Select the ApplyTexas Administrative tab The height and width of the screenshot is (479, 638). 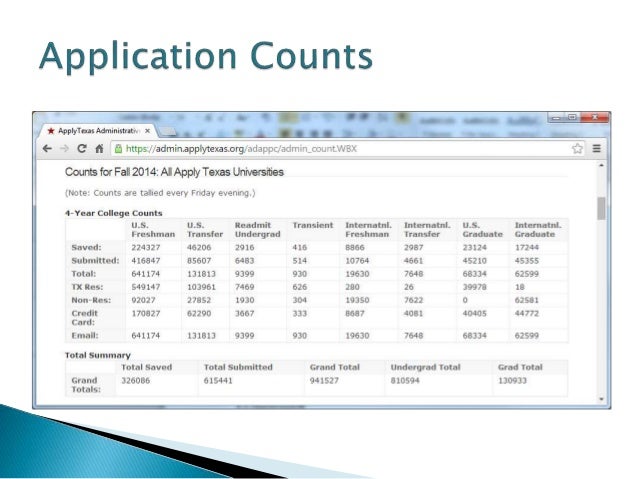pyautogui.click(x=99, y=131)
